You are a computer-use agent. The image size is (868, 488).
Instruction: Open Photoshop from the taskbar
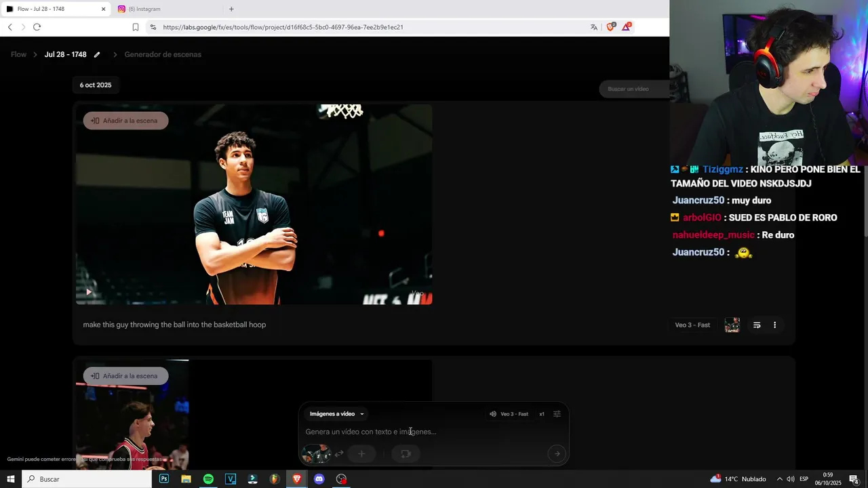[164, 479]
